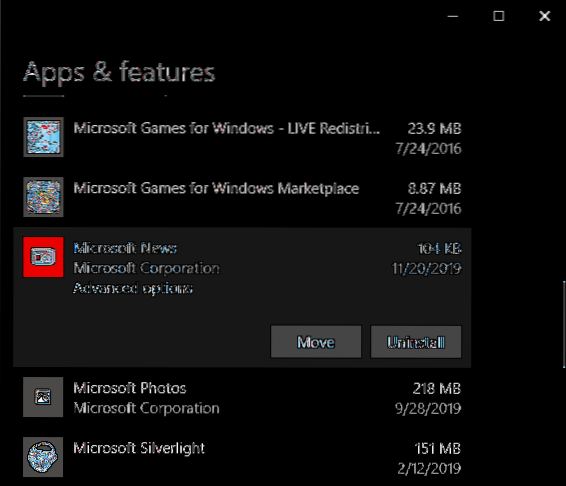
Task: Click the Games for Windows Marketplace icon
Action: coord(43,197)
